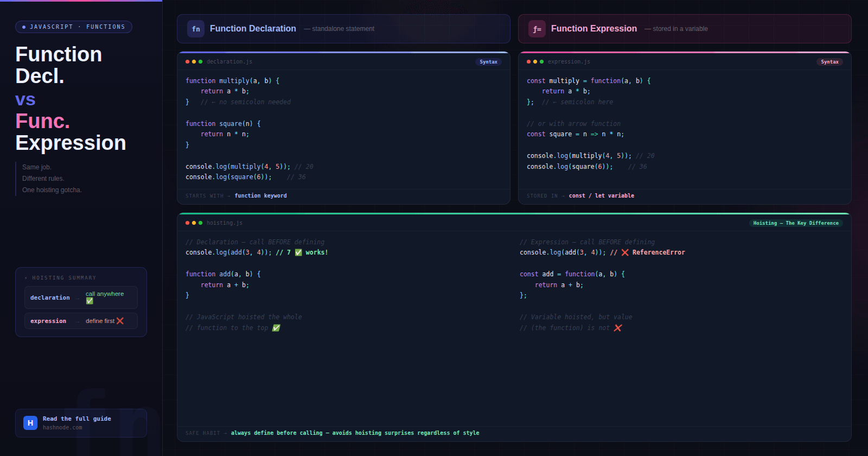This screenshot has height=456, width=868.
Task: Click the blue H Hashnode logo icon
Action: (30, 423)
